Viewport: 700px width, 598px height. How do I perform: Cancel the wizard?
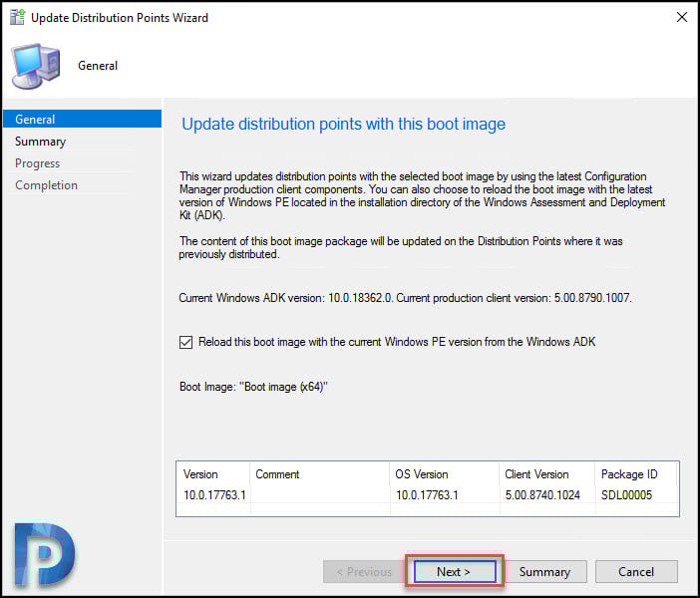click(636, 572)
